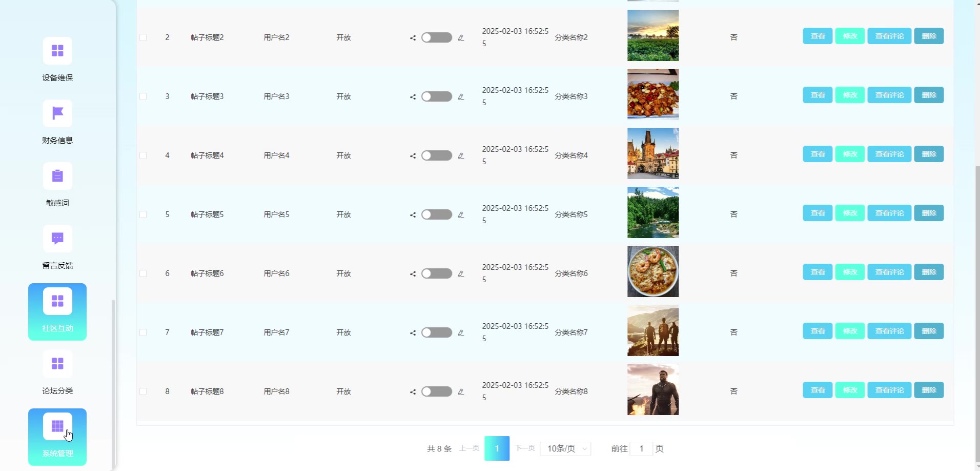This screenshot has width=980, height=471.
Task: Open the 10条/页 page size dropdown
Action: click(x=565, y=448)
